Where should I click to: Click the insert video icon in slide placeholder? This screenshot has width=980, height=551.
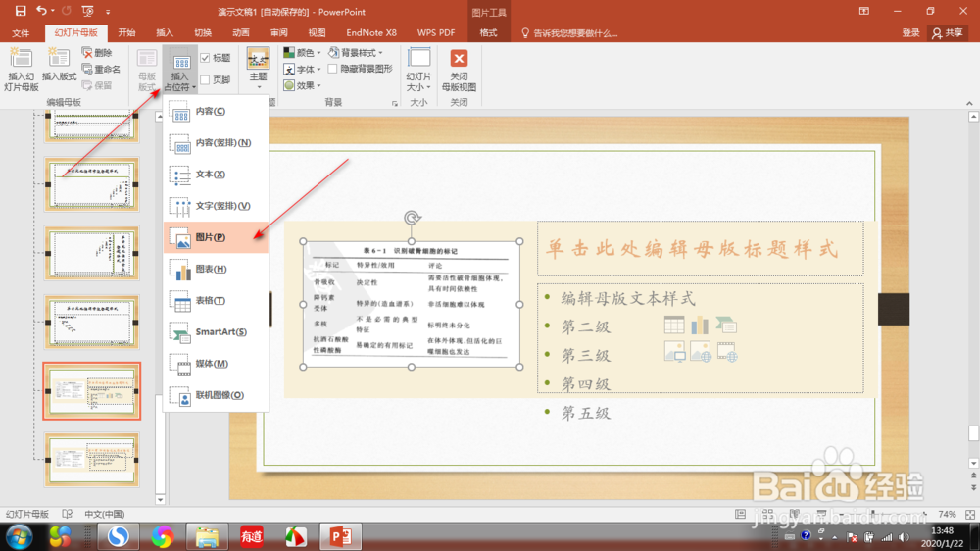point(727,352)
